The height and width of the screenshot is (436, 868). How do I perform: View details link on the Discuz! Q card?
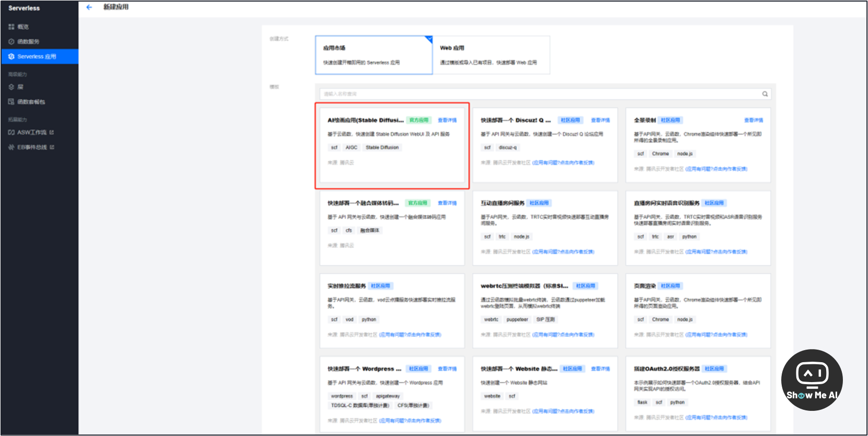pyautogui.click(x=600, y=120)
